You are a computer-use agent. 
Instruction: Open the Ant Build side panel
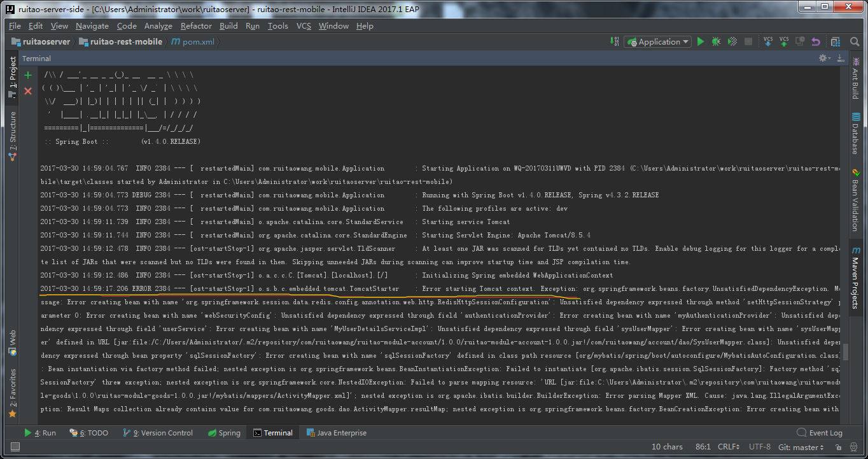[x=855, y=78]
